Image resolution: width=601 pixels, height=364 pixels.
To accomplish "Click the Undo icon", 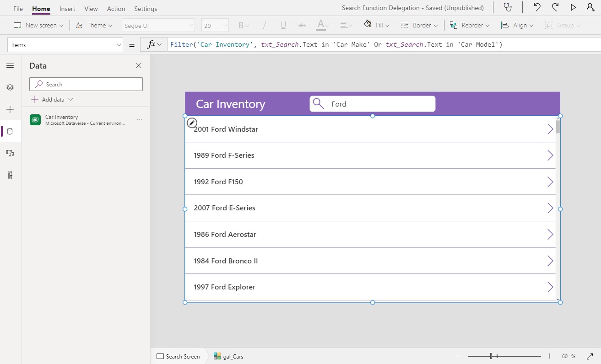I will 536,7.
